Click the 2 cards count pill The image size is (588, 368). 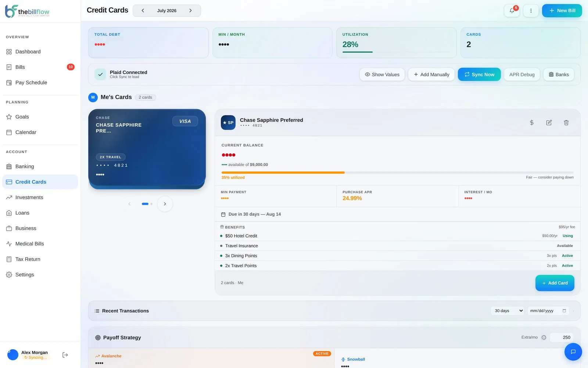point(146,98)
